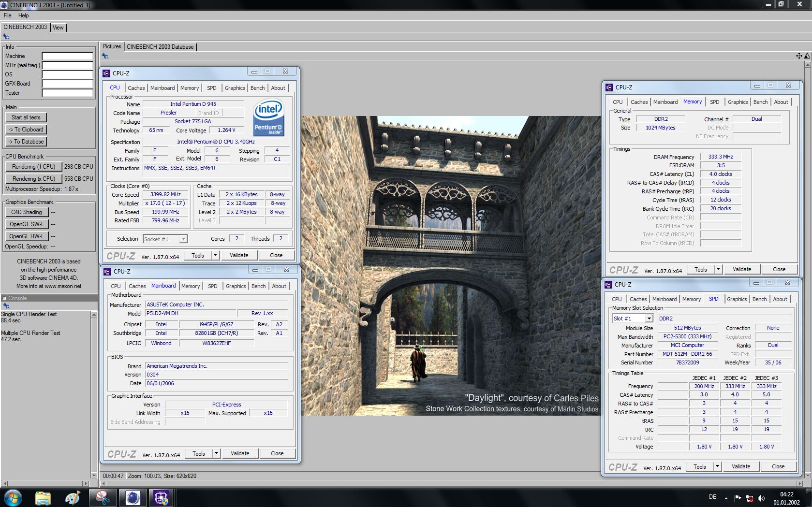
Task: Click the CPU-Z title icon of the Mainboard window
Action: [x=108, y=271]
